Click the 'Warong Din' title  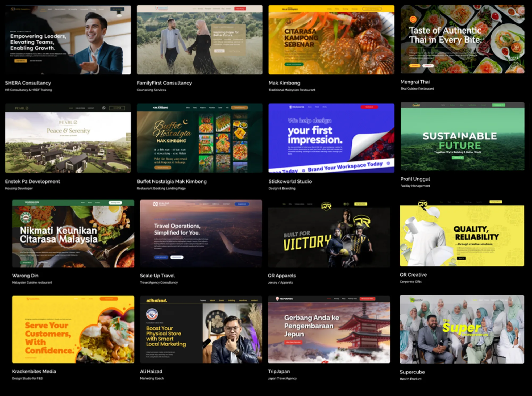tap(25, 276)
